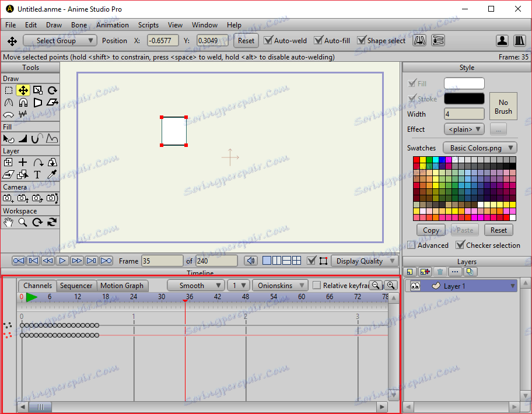Toggle the Checker selection checkbox

[460, 245]
